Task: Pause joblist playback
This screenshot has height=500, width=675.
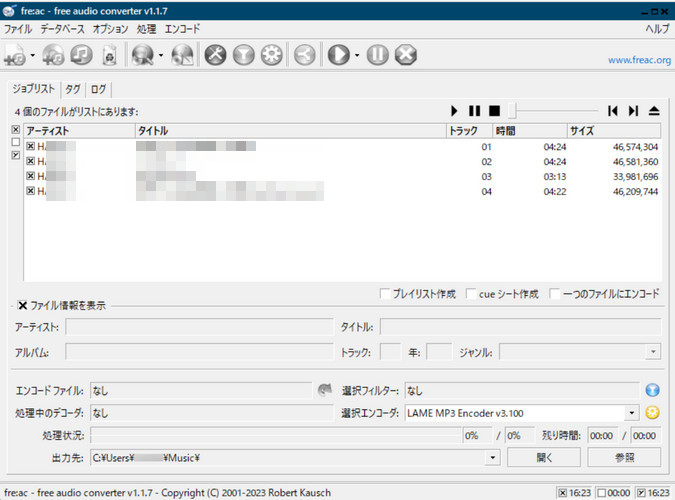Action: click(474, 111)
